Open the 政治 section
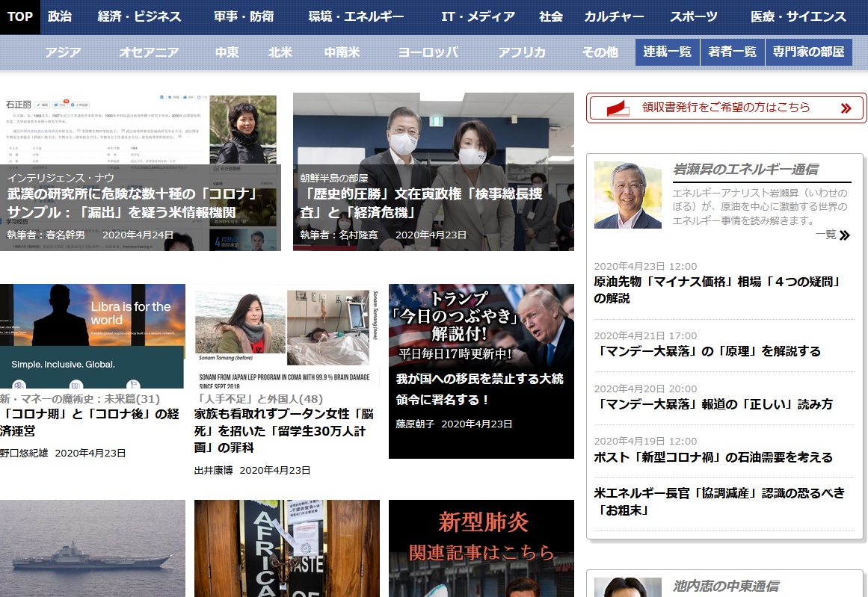The width and height of the screenshot is (868, 597). click(x=60, y=16)
